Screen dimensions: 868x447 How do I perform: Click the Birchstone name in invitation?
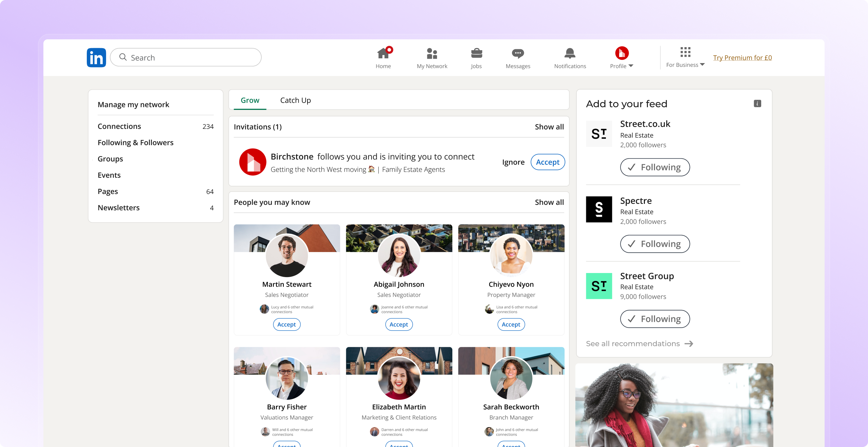click(292, 156)
